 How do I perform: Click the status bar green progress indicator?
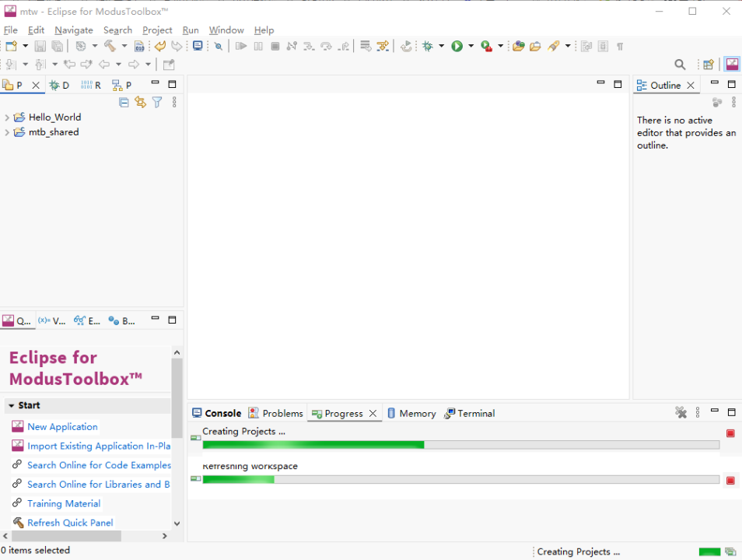[709, 551]
